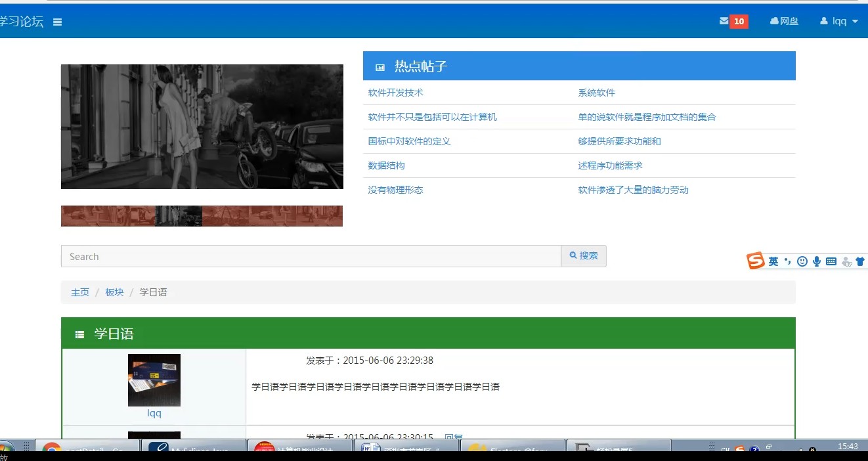Open the Sogou skin shirt icon
868x461 pixels.
(860, 261)
